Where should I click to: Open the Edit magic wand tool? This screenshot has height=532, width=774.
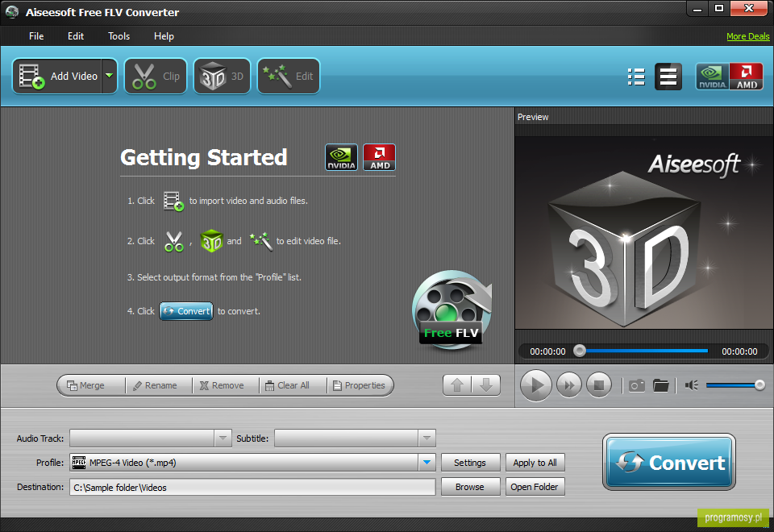(x=289, y=76)
